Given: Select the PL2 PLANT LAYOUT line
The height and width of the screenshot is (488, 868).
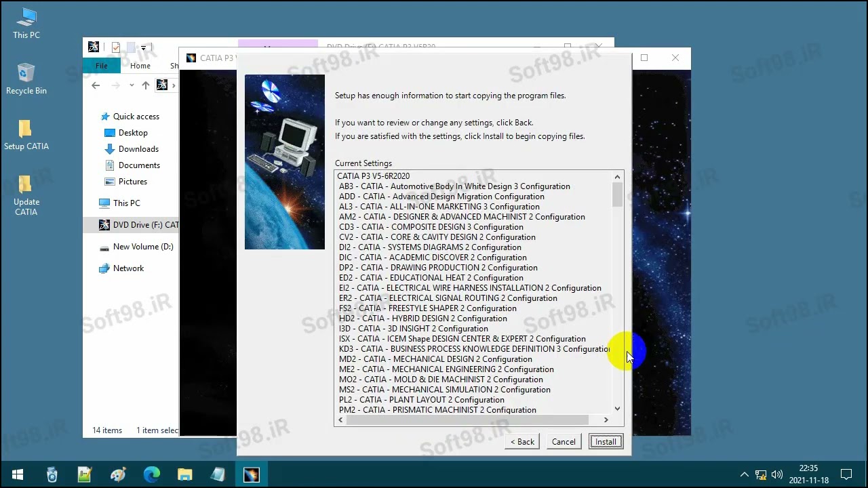Looking at the screenshot, I should pos(422,400).
